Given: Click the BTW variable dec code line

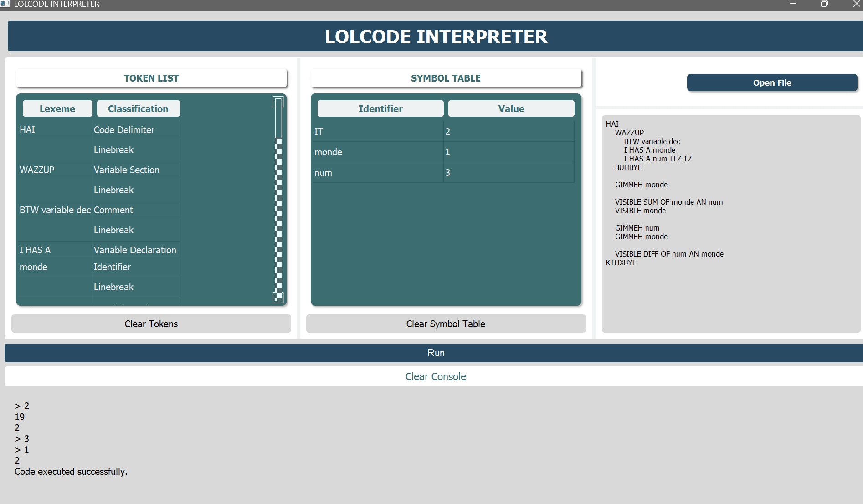Looking at the screenshot, I should [652, 141].
